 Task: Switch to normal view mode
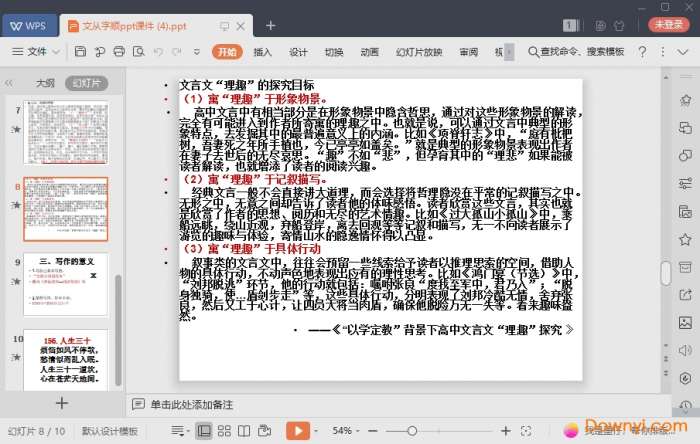click(x=205, y=430)
